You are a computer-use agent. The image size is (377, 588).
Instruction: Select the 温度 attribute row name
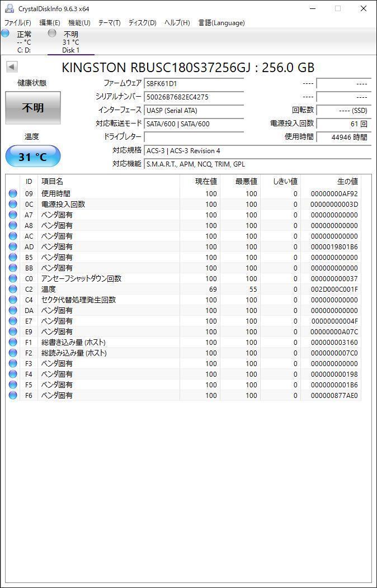pos(49,289)
